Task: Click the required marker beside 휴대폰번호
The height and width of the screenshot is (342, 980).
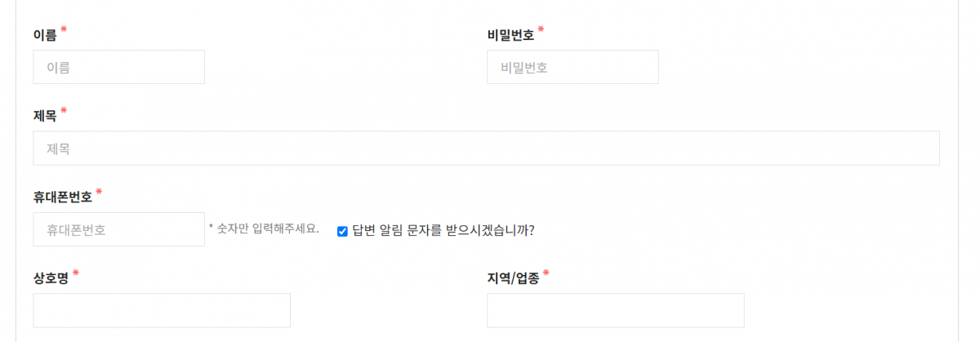Action: 99,192
